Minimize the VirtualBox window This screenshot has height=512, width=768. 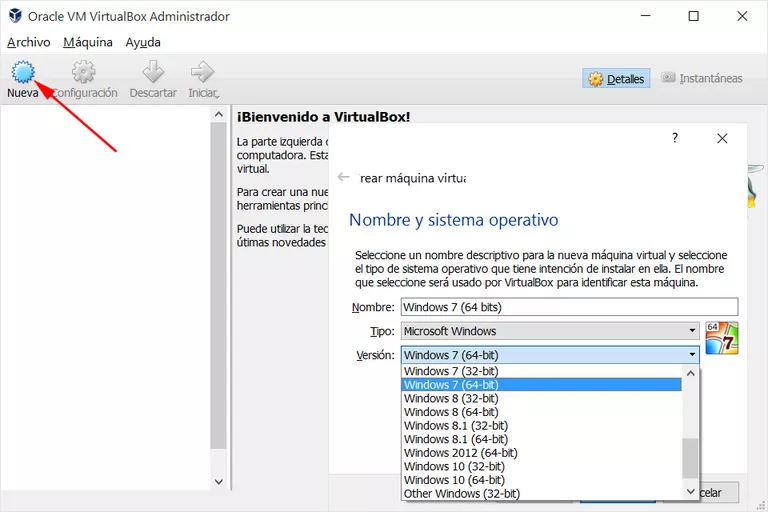[x=646, y=16]
